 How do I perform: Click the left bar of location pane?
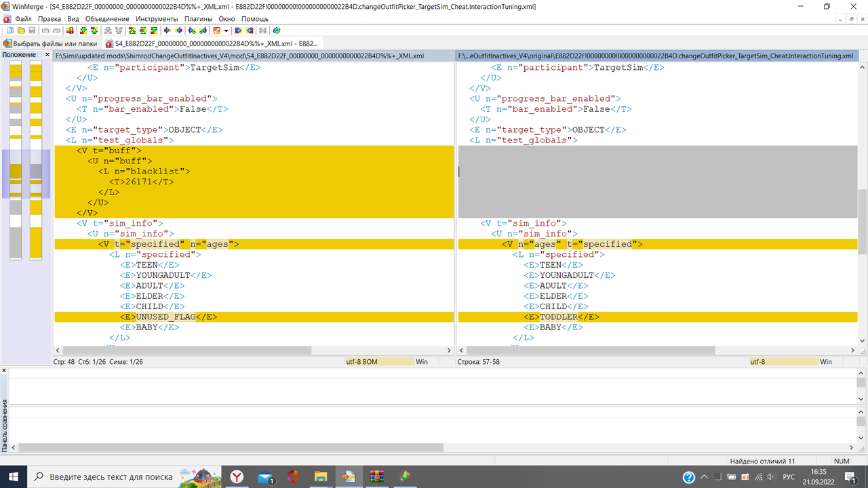[x=16, y=160]
